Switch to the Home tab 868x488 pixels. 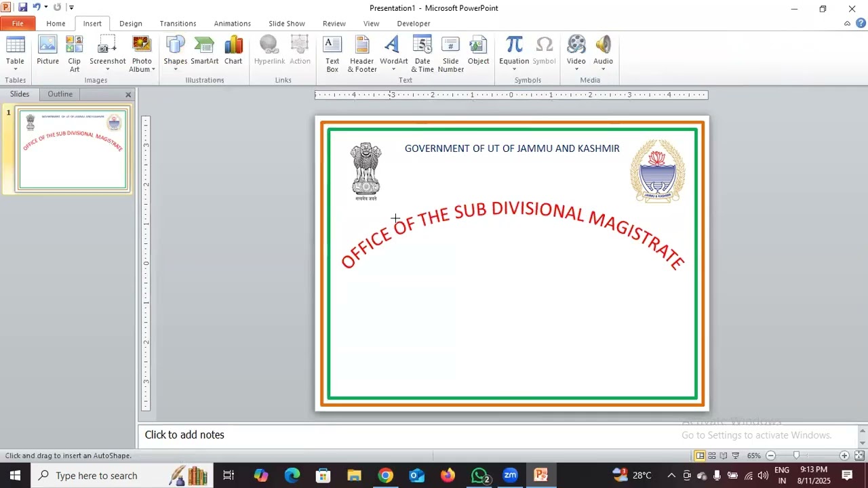pyautogui.click(x=56, y=24)
